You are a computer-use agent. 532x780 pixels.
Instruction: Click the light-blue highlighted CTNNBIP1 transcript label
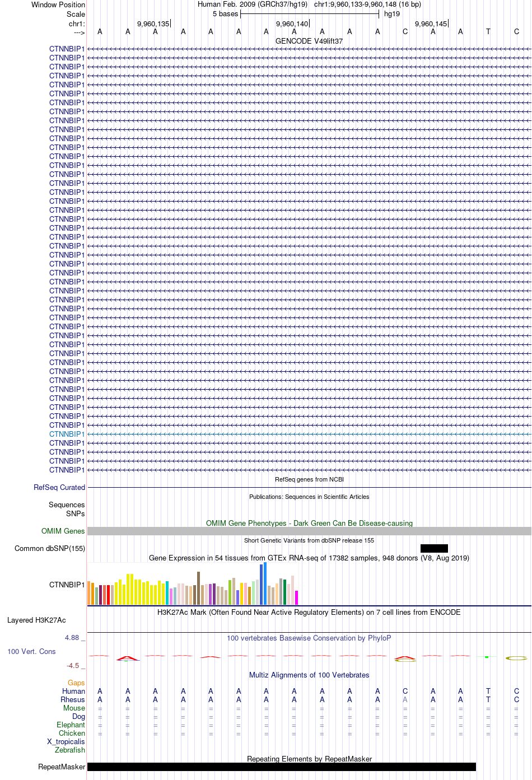tap(67, 434)
